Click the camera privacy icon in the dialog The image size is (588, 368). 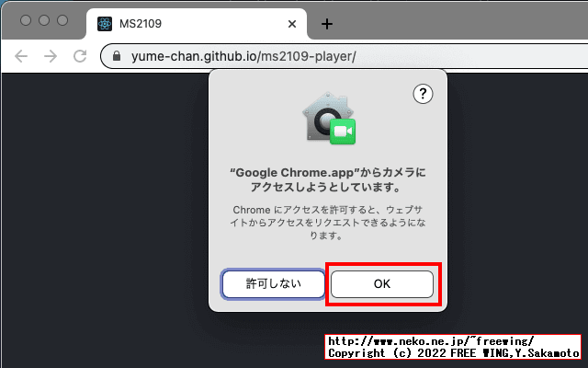pos(329,119)
